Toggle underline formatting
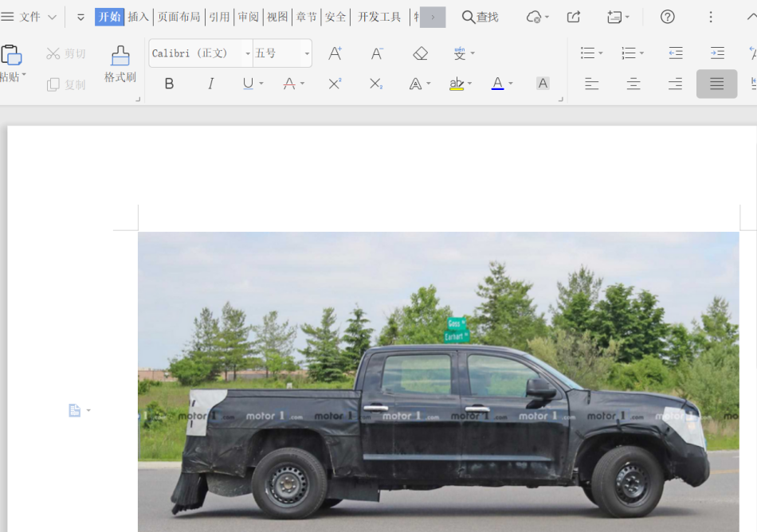The width and height of the screenshot is (757, 532). pos(248,84)
